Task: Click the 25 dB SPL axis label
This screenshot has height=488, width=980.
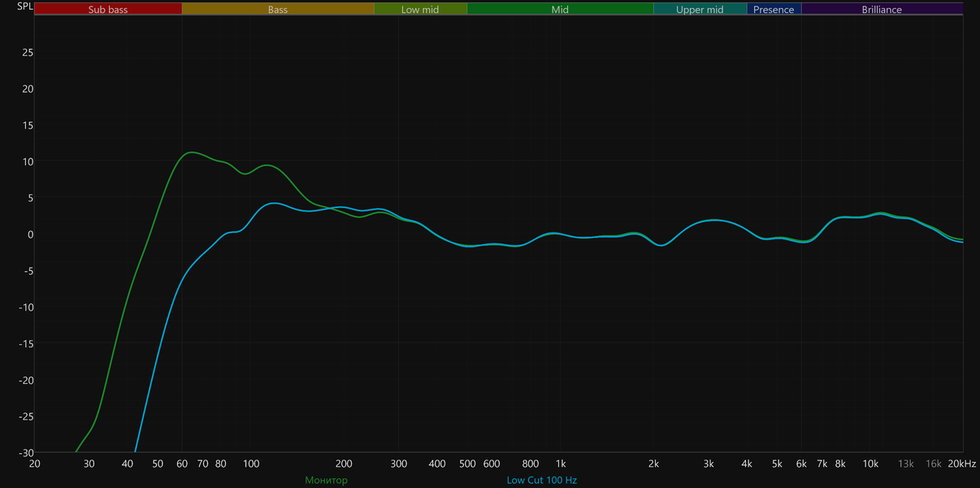Action: click(x=28, y=52)
